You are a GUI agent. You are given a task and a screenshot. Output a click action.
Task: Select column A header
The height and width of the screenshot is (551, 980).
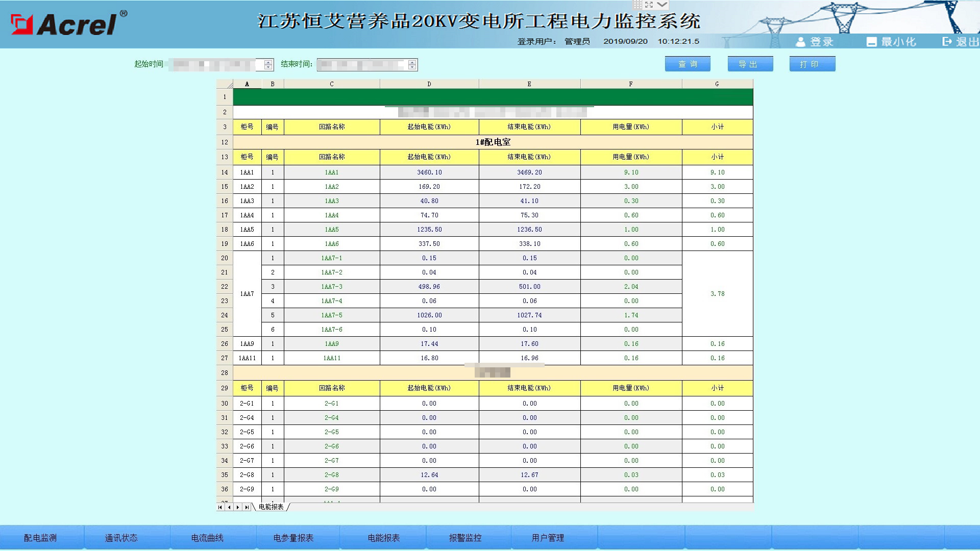(247, 84)
